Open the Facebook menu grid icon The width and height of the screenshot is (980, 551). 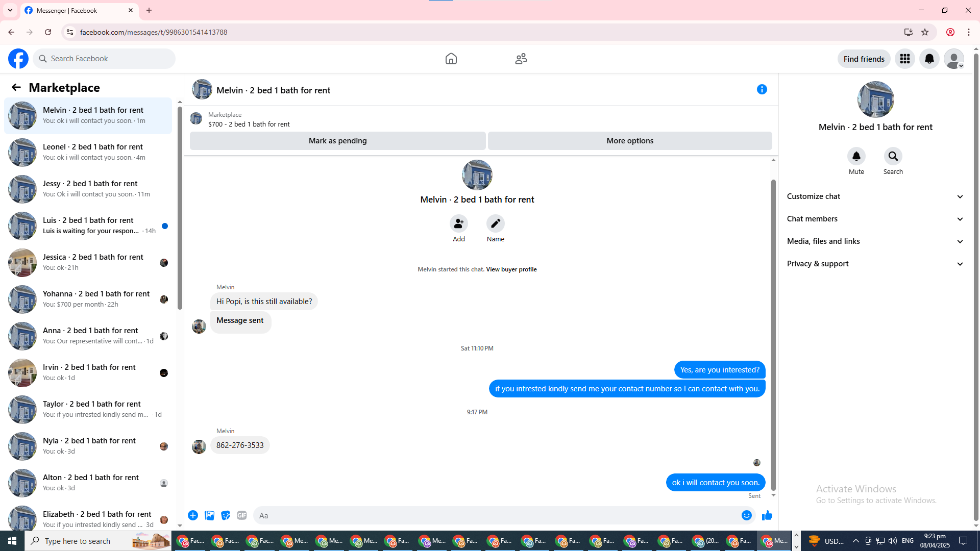(x=904, y=59)
